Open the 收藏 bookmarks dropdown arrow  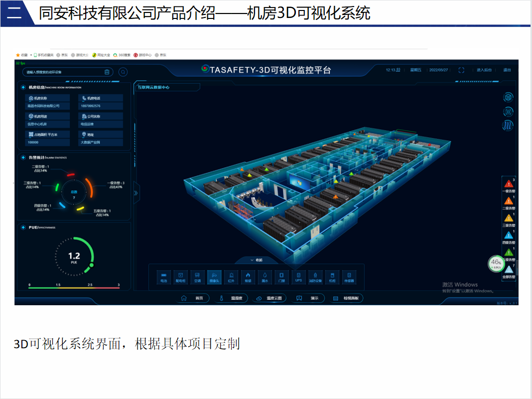[x=30, y=55]
